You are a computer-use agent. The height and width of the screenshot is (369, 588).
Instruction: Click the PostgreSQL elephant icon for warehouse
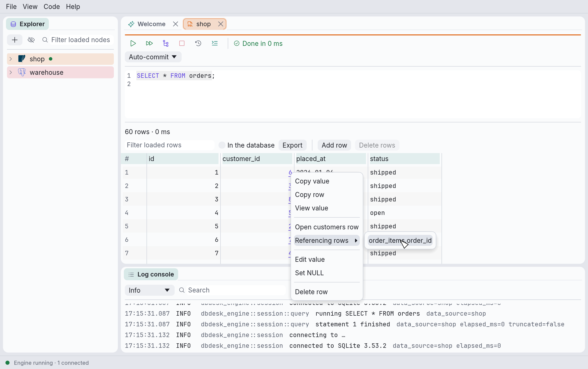click(22, 72)
